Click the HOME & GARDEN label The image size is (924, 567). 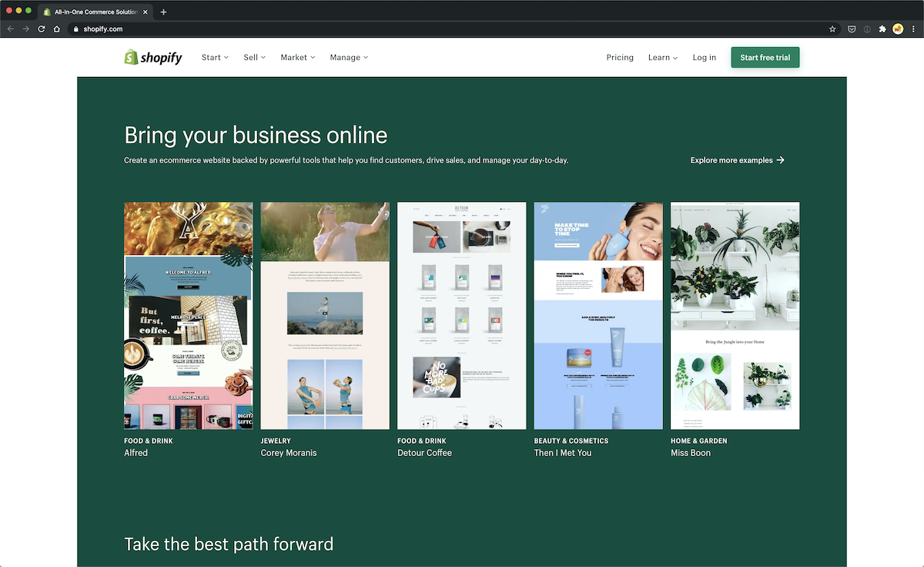[699, 441]
